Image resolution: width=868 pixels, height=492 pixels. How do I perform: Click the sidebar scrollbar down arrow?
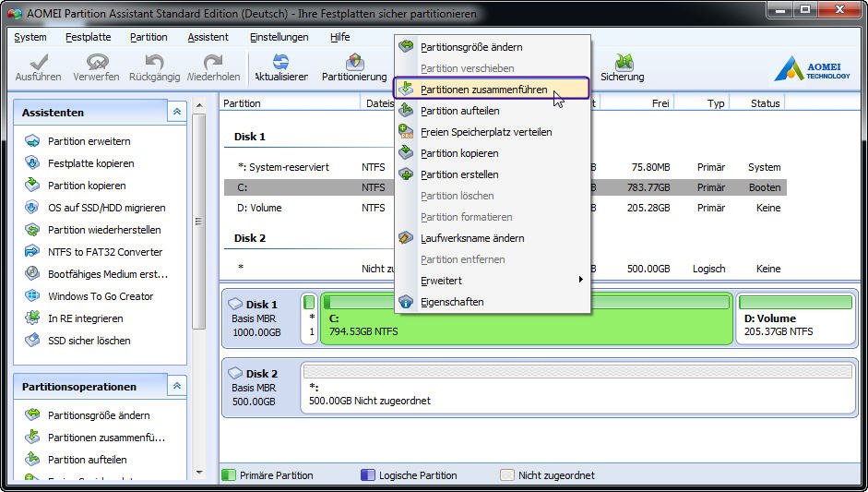[x=199, y=474]
